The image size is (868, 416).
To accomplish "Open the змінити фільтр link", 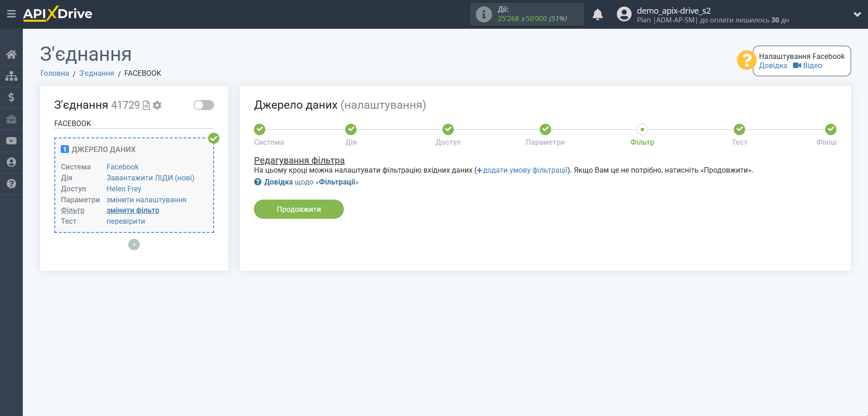I will click(133, 211).
